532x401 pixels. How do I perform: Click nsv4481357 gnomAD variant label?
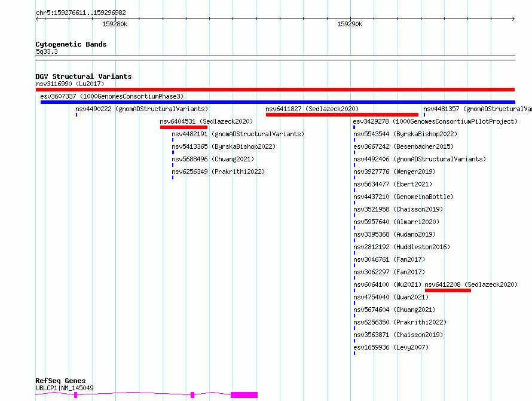coord(478,109)
